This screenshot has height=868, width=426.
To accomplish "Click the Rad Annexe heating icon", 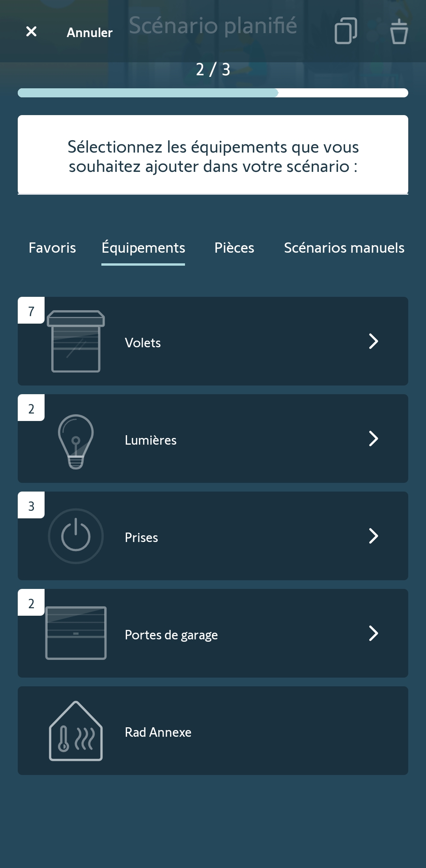I will pos(76,731).
